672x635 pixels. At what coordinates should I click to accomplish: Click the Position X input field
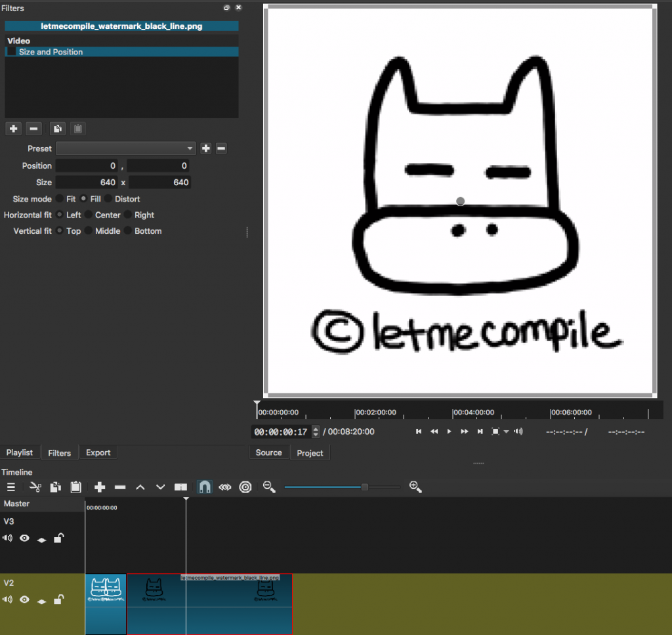pos(87,166)
